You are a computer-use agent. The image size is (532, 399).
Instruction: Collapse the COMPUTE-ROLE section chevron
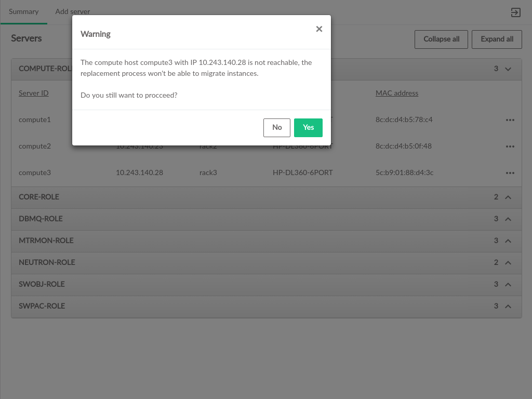(508, 69)
